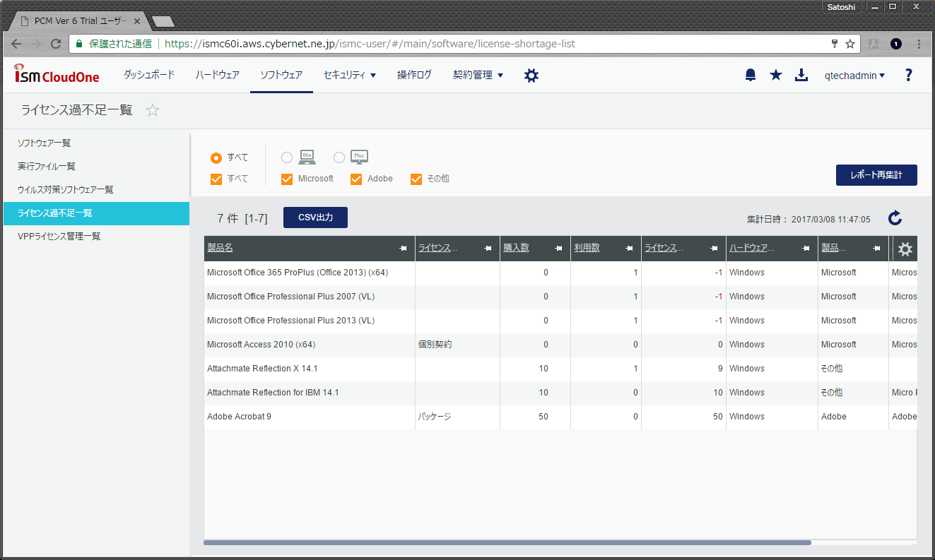Open the ダッシュボード menu

(x=148, y=75)
